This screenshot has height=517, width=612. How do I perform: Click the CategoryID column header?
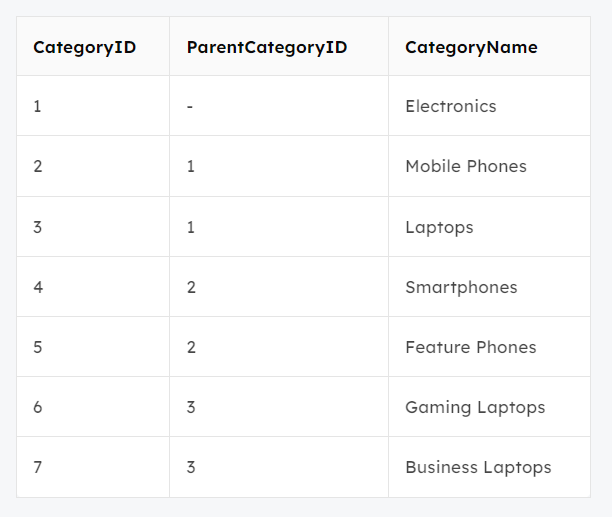click(x=84, y=47)
